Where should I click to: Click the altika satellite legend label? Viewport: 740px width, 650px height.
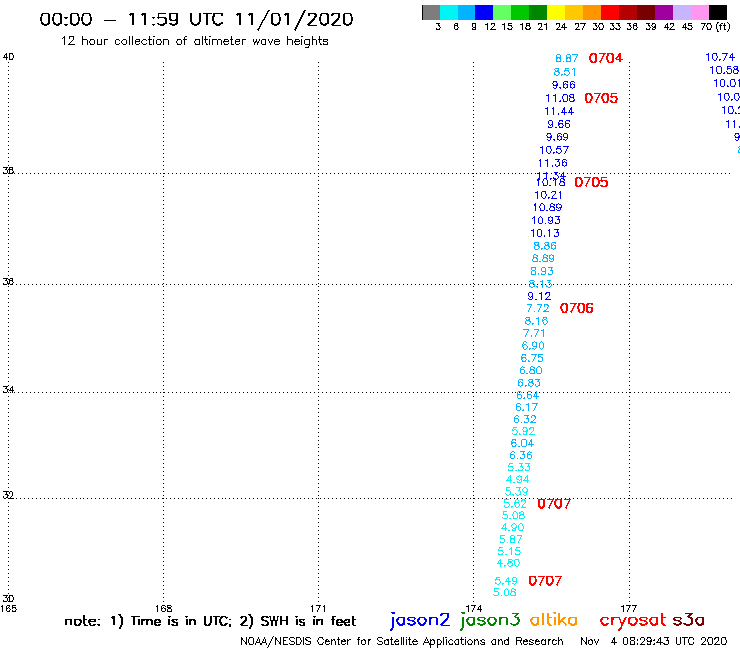[x=554, y=619]
